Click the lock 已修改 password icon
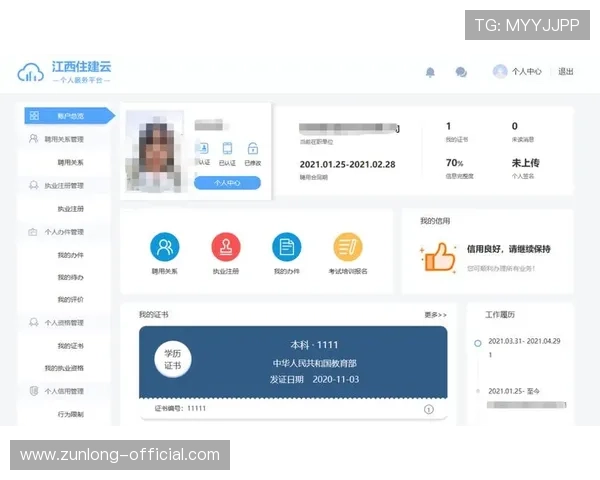Screen dimensions: 600x480 tap(253, 149)
